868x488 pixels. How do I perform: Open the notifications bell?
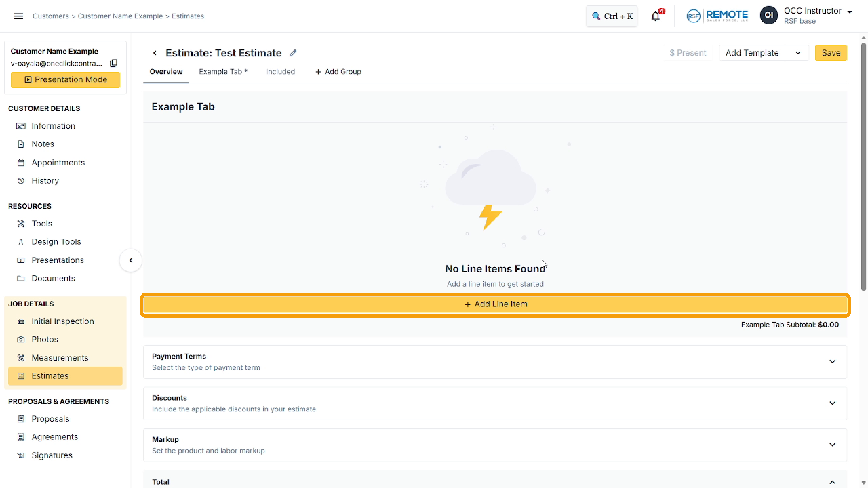coord(656,16)
